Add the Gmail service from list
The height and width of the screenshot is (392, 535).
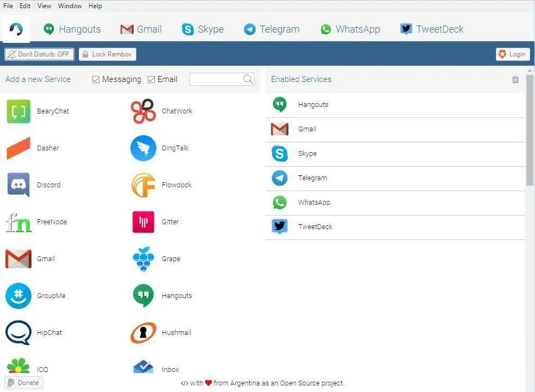pyautogui.click(x=18, y=259)
